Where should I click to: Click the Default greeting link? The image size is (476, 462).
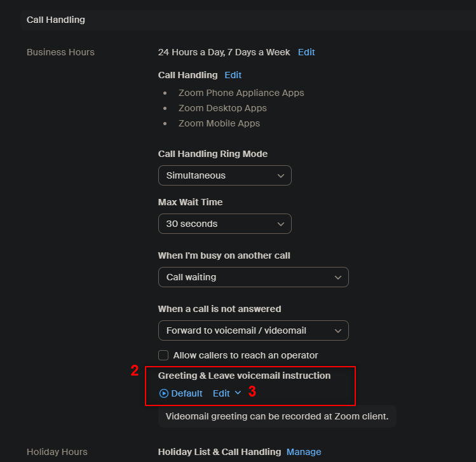pos(187,393)
